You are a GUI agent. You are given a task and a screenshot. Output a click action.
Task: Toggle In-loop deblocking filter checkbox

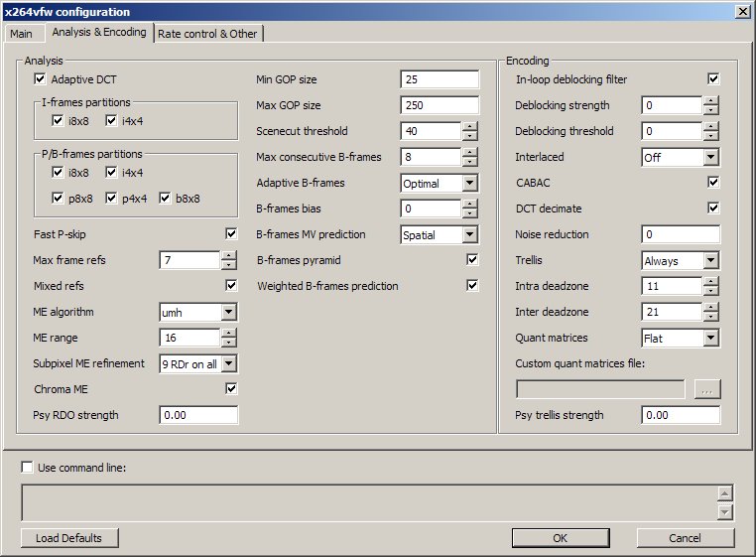point(713,79)
